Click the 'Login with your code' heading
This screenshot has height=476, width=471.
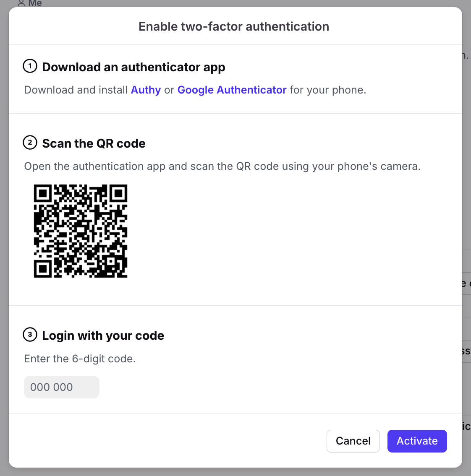(103, 336)
